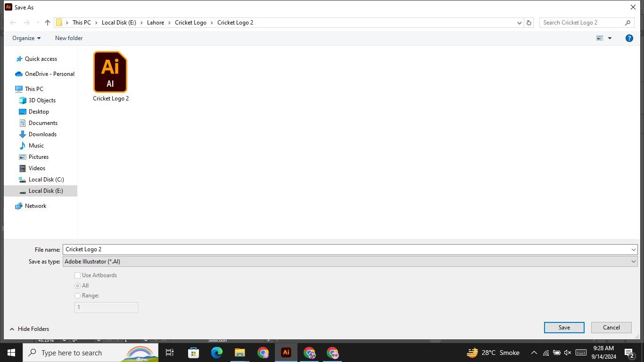
Task: Open Task View on taskbar
Action: pos(170,353)
